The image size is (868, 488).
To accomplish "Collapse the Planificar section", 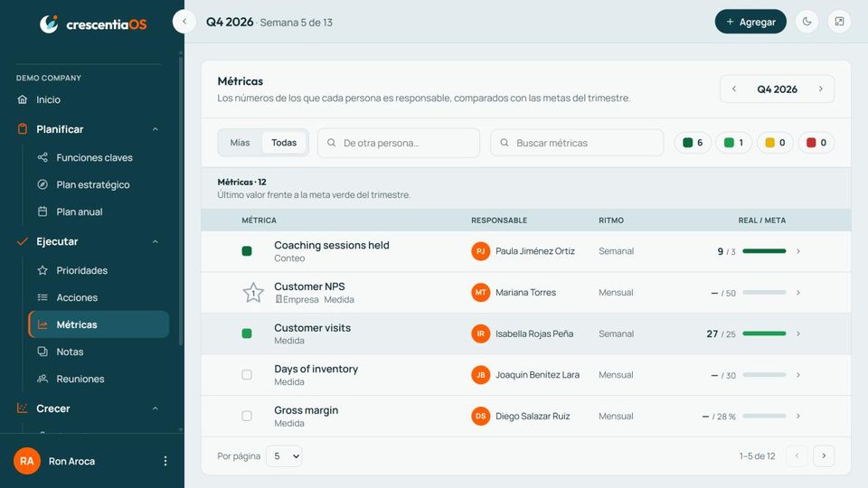I will click(x=155, y=129).
